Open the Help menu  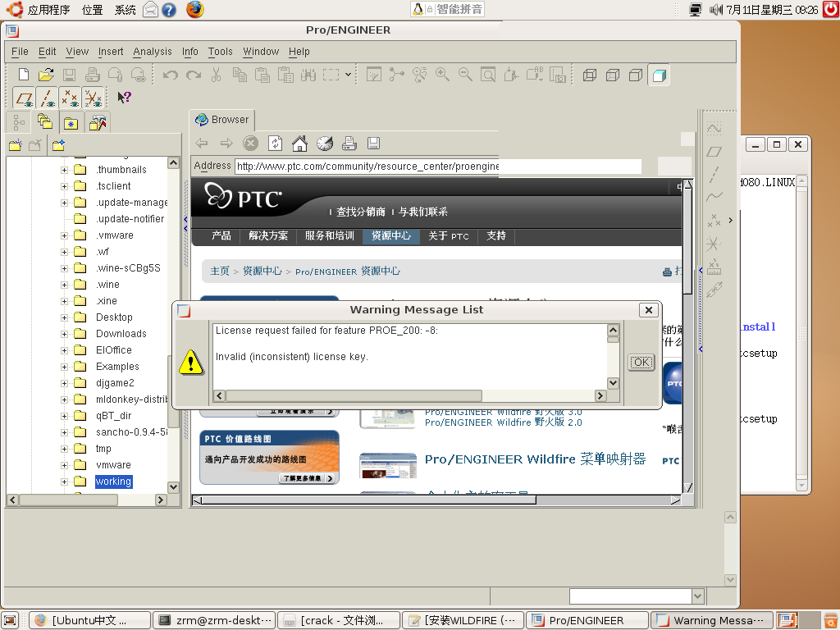tap(299, 52)
